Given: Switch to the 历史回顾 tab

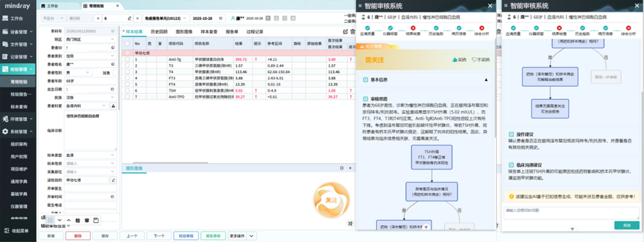Looking at the screenshot, I should point(159,32).
